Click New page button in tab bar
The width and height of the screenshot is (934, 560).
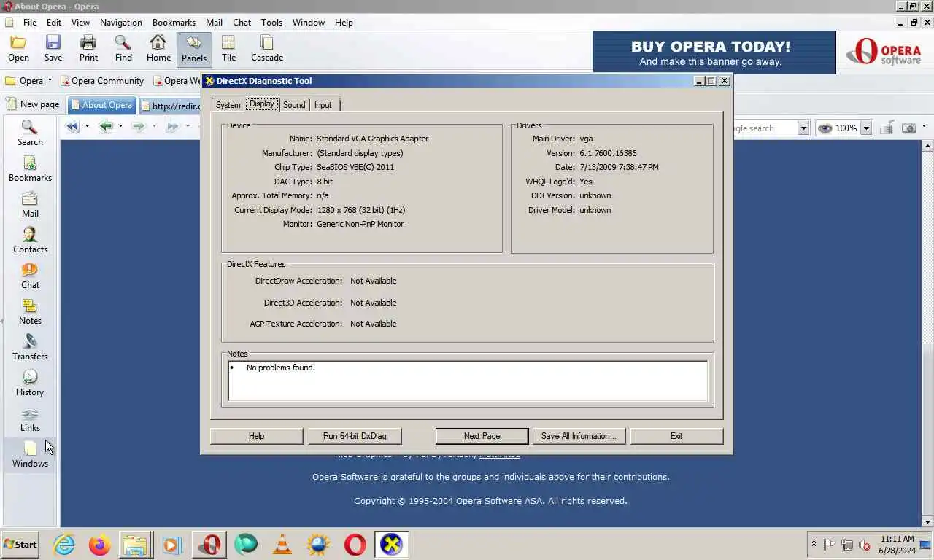point(33,104)
